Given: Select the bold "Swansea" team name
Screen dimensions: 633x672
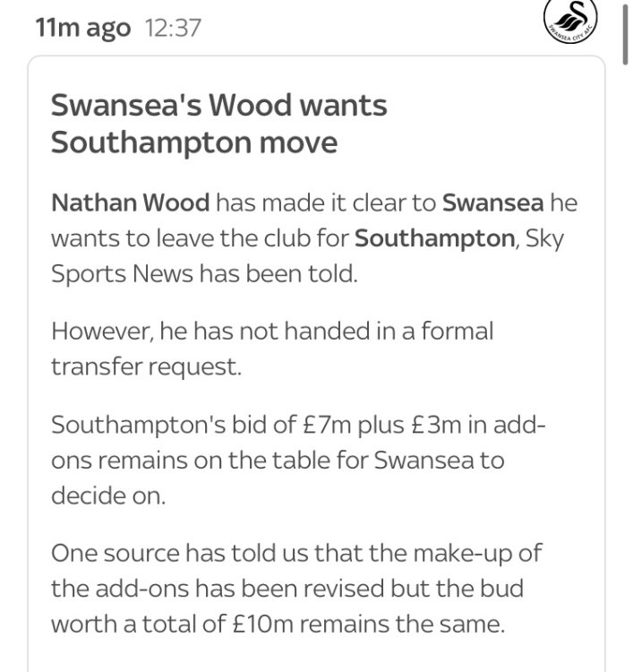Looking at the screenshot, I should 492,202.
